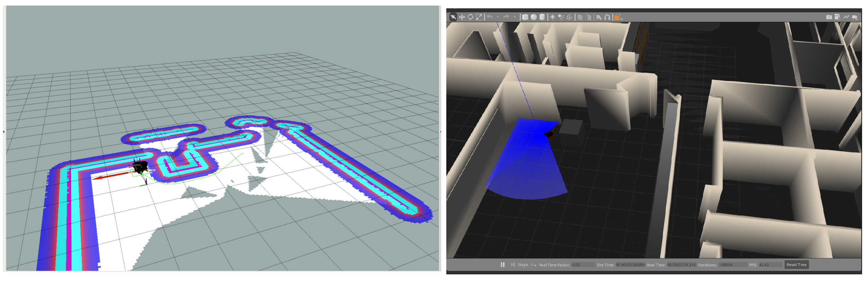Open the data logging tool
Viewport: 868px width, 283px height.
click(x=838, y=17)
